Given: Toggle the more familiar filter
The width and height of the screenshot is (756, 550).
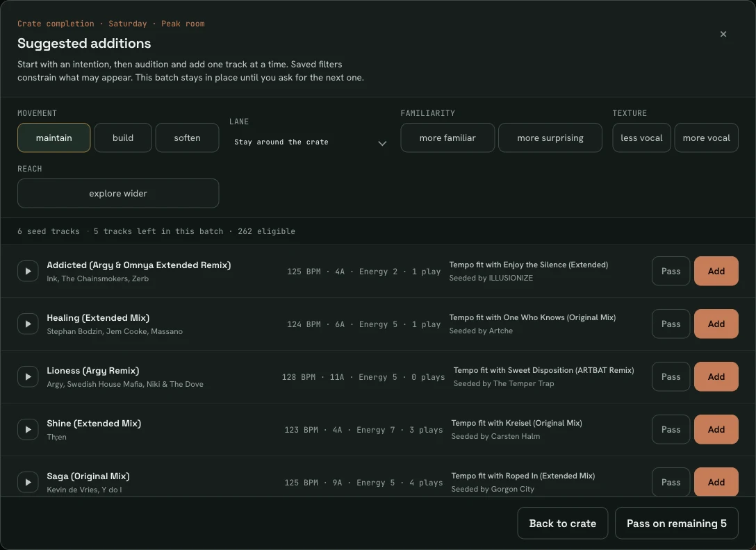Looking at the screenshot, I should (x=447, y=138).
